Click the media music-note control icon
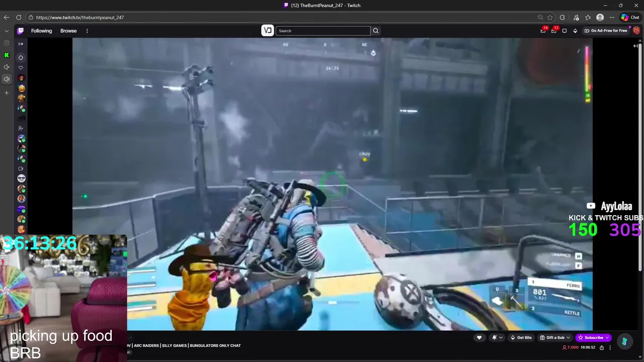This screenshot has width=644, height=362. tap(576, 17)
